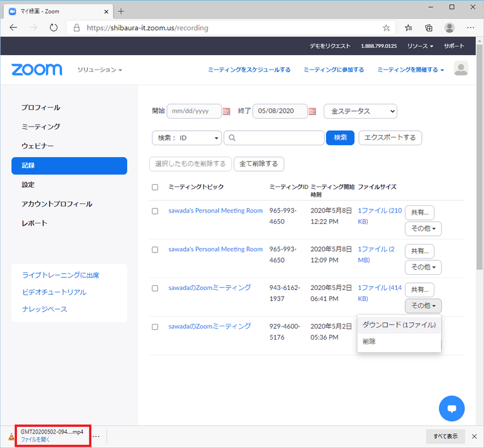The image size is (484, 448).
Task: Check the recording with ID 929-4600-5176
Action: [x=155, y=327]
